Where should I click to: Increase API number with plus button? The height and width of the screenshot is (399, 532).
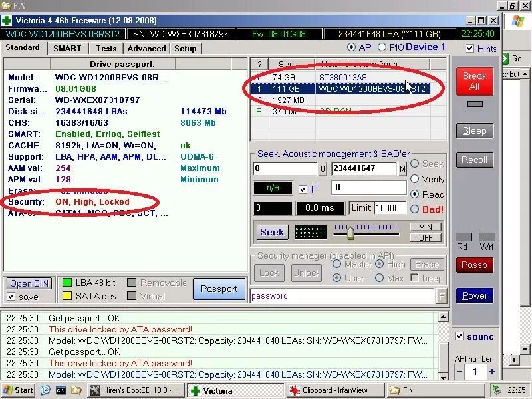point(492,372)
